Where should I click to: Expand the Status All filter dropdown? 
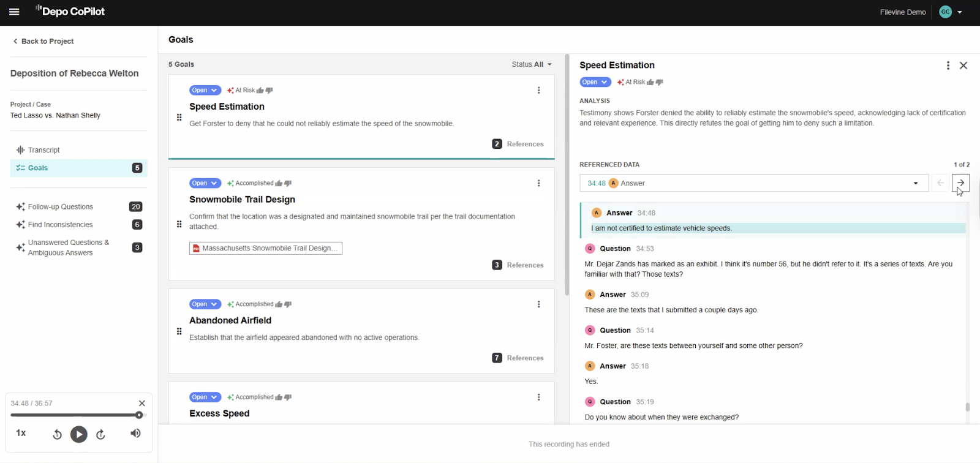coord(532,64)
